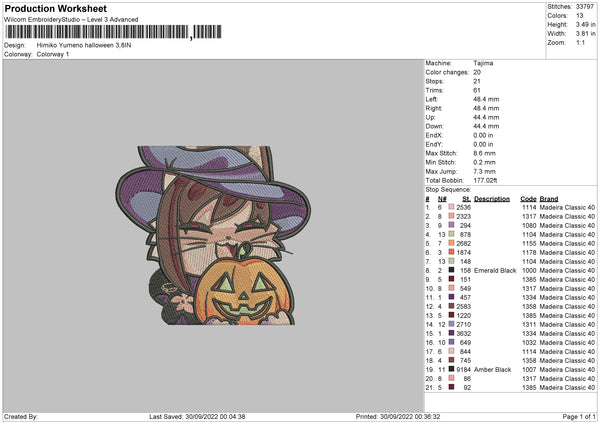The image size is (600, 424).
Task: Click the Height value 3.49 in
Action: [x=585, y=24]
